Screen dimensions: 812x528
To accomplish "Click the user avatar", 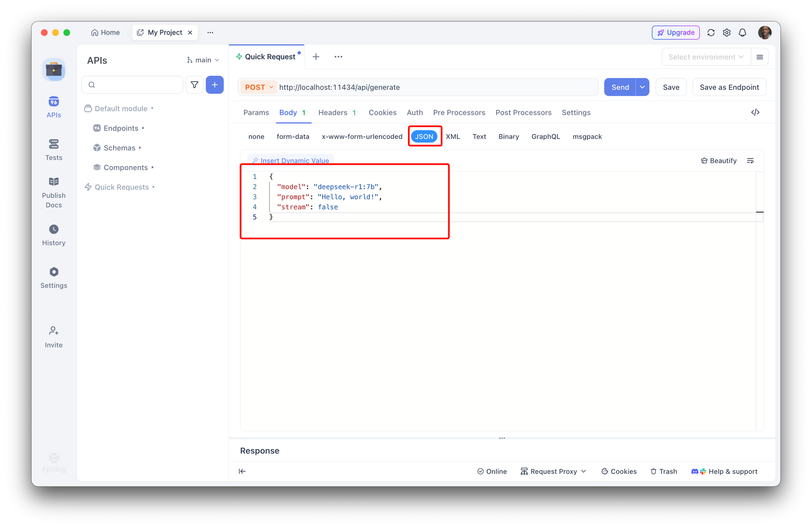I will click(x=765, y=32).
